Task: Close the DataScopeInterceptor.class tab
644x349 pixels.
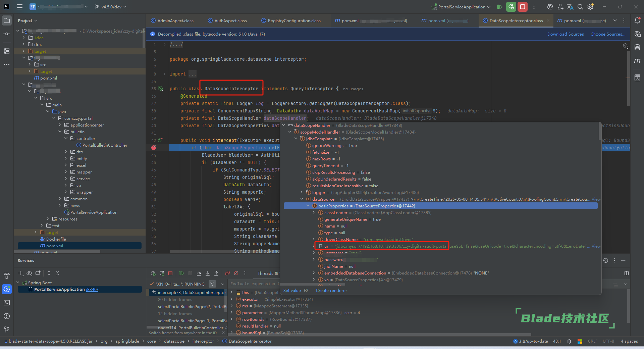Action: [548, 20]
